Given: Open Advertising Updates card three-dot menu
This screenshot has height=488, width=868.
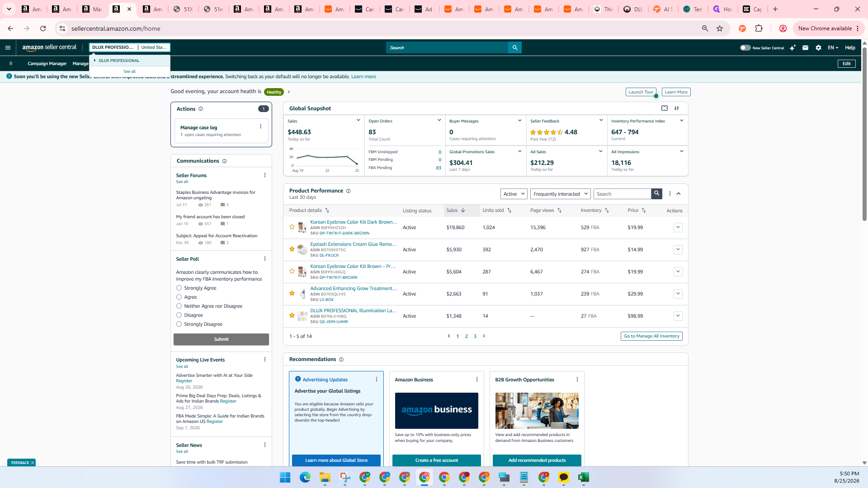Looking at the screenshot, I should [377, 379].
